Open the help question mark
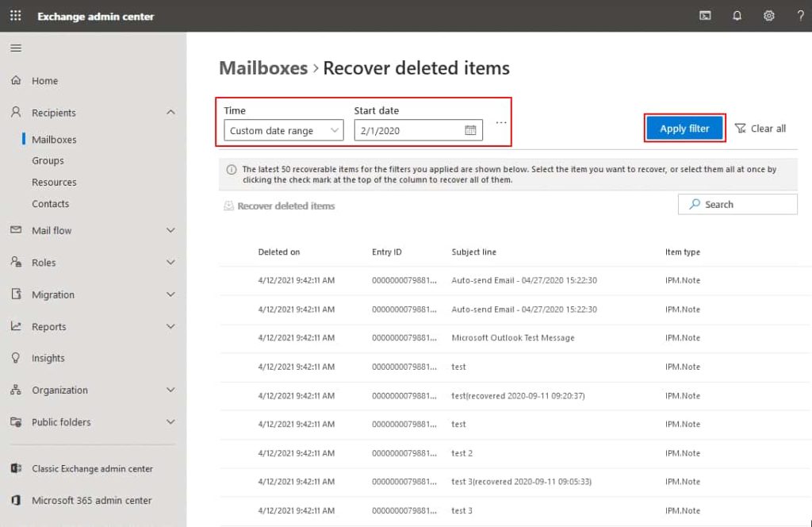 click(x=799, y=16)
